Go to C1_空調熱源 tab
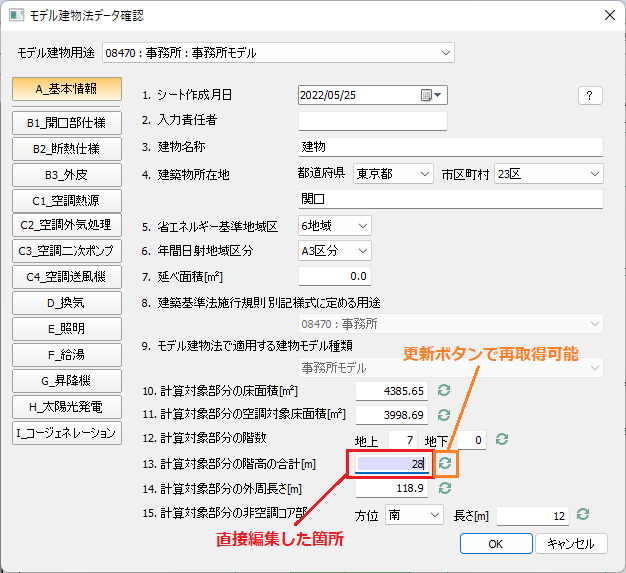This screenshot has width=626, height=573. (x=66, y=200)
